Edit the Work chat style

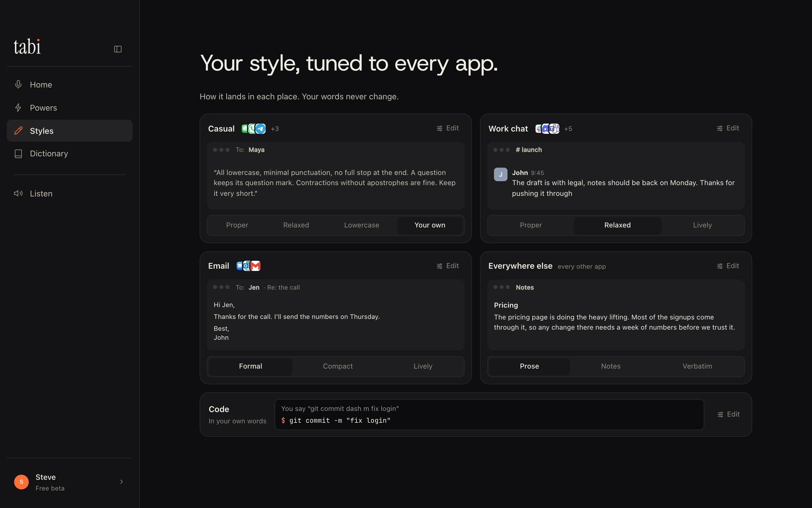728,128
